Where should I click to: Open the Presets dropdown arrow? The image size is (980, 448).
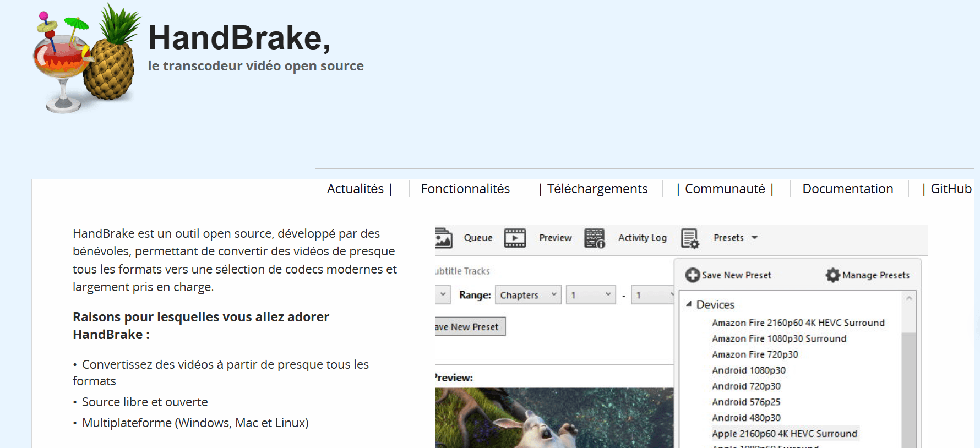pyautogui.click(x=755, y=238)
